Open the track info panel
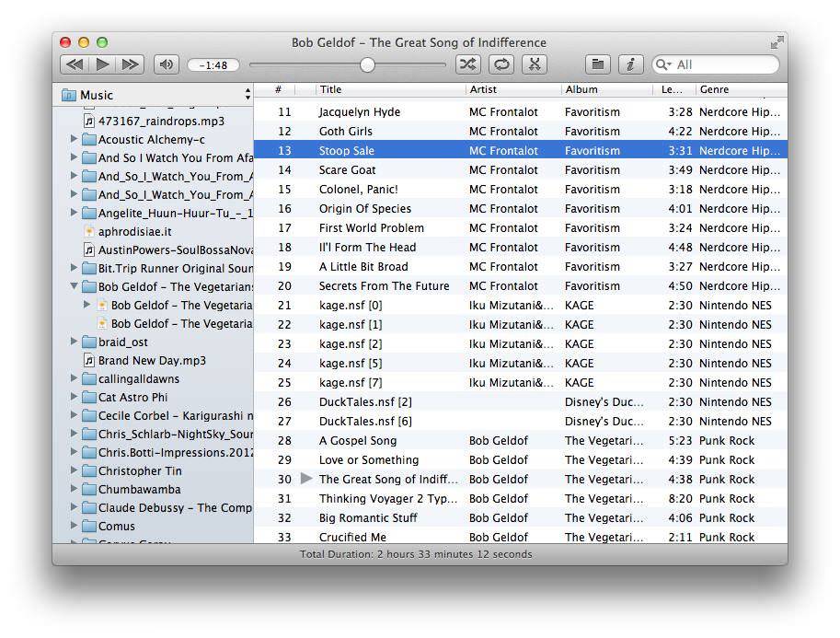840x638 pixels. [x=630, y=64]
